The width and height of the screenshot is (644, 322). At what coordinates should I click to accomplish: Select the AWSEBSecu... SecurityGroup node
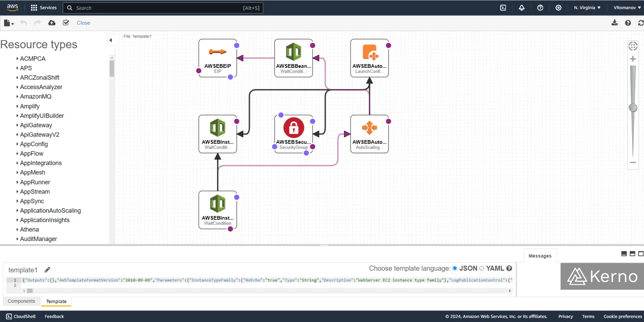[293, 134]
